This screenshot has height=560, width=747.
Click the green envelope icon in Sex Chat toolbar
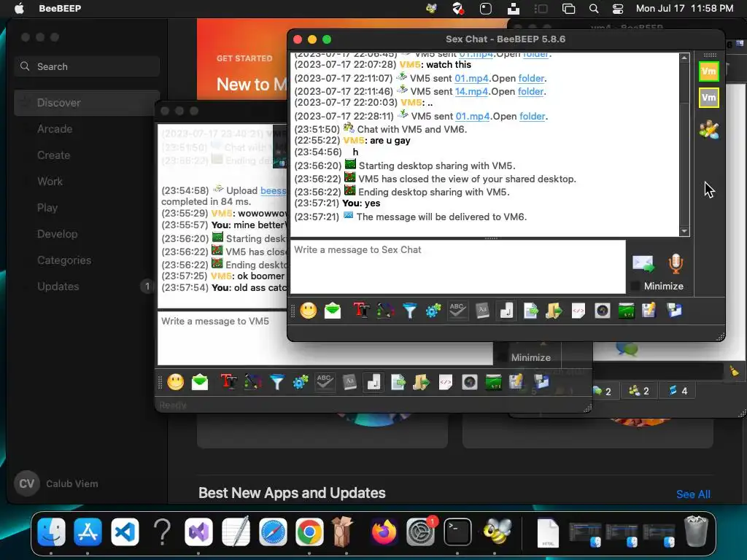[333, 311]
